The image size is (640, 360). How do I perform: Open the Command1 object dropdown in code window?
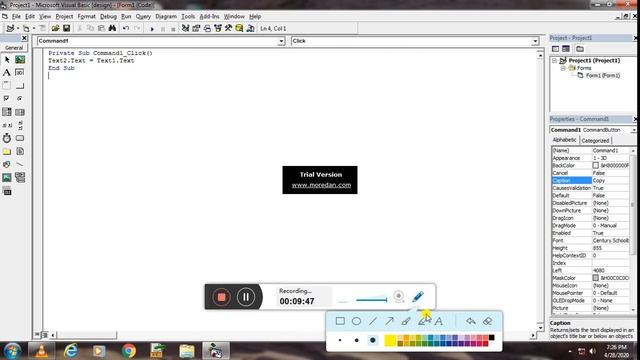click(281, 41)
